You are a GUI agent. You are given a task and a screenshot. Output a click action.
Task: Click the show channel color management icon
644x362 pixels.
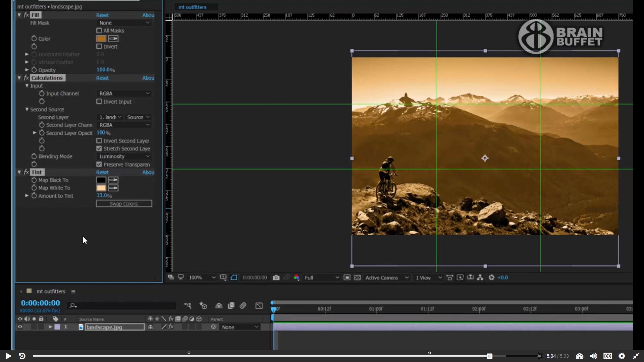pyautogui.click(x=297, y=278)
